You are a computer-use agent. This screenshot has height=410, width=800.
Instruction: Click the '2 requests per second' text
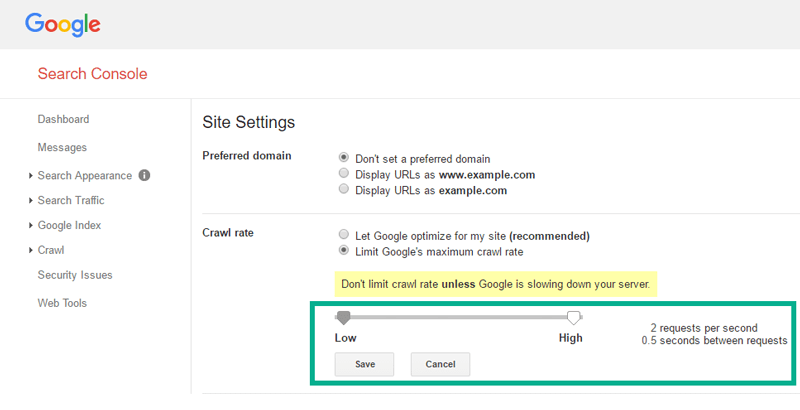coord(704,328)
